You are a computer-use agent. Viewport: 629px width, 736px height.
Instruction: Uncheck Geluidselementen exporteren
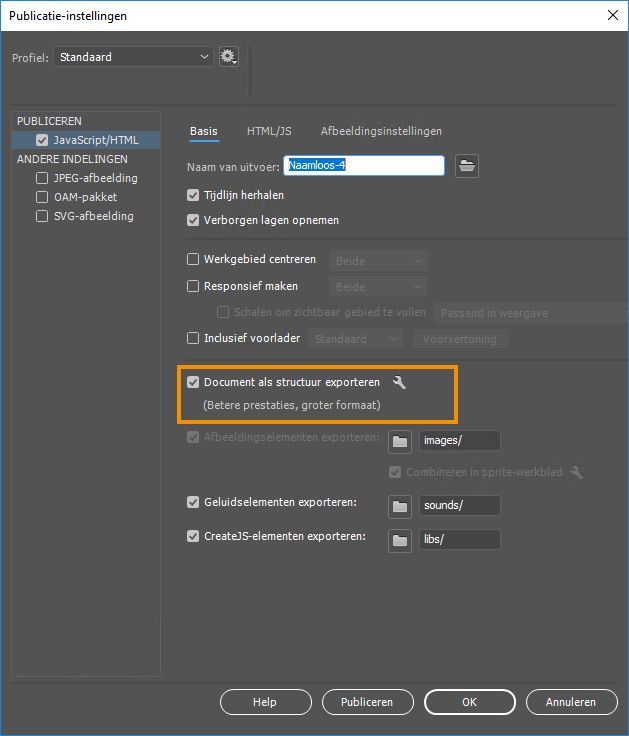click(x=193, y=502)
